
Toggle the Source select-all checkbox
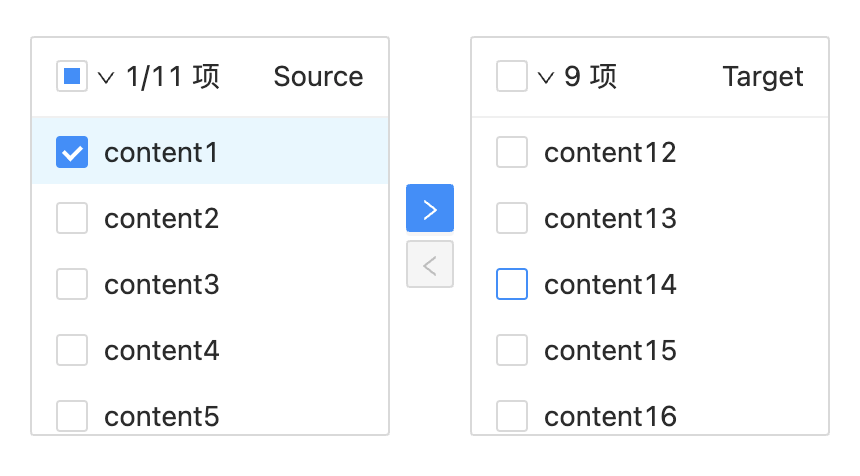tap(72, 76)
